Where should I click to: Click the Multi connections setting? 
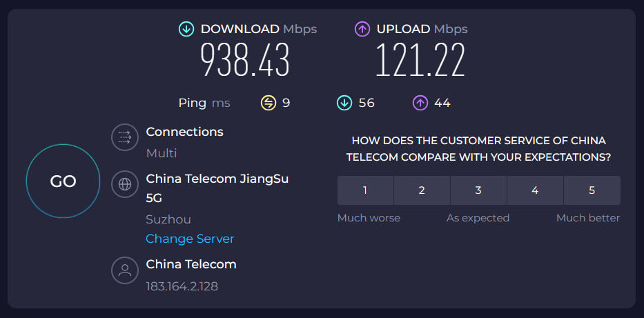click(162, 153)
